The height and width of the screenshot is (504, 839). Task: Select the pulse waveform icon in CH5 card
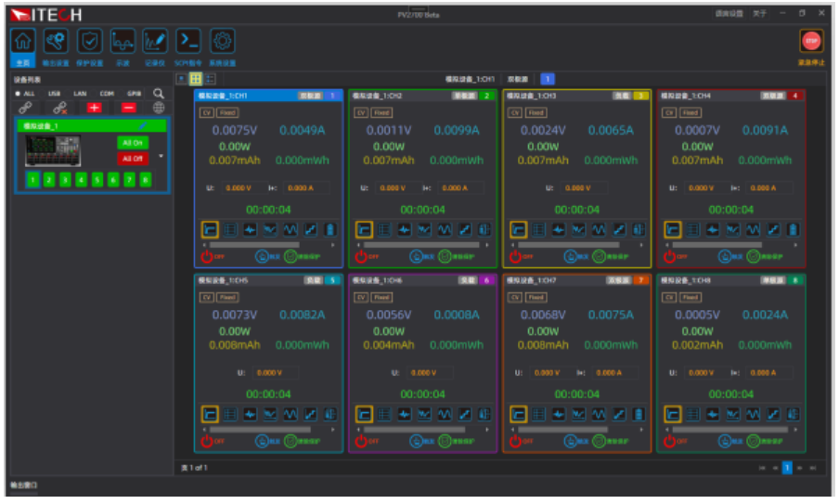click(x=250, y=414)
